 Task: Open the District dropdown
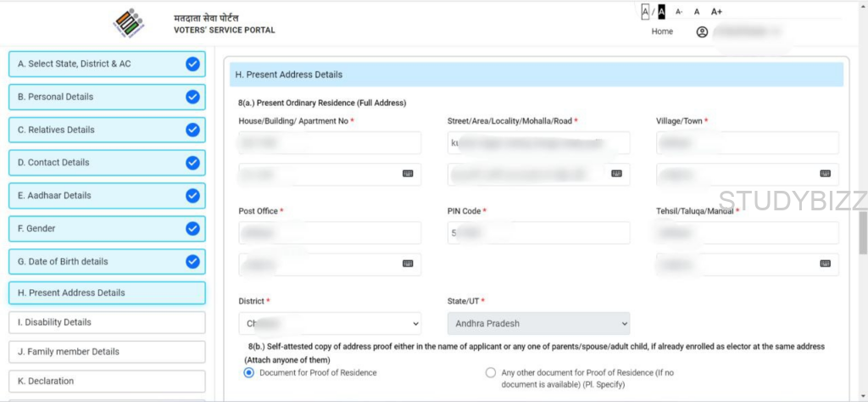pyautogui.click(x=331, y=323)
